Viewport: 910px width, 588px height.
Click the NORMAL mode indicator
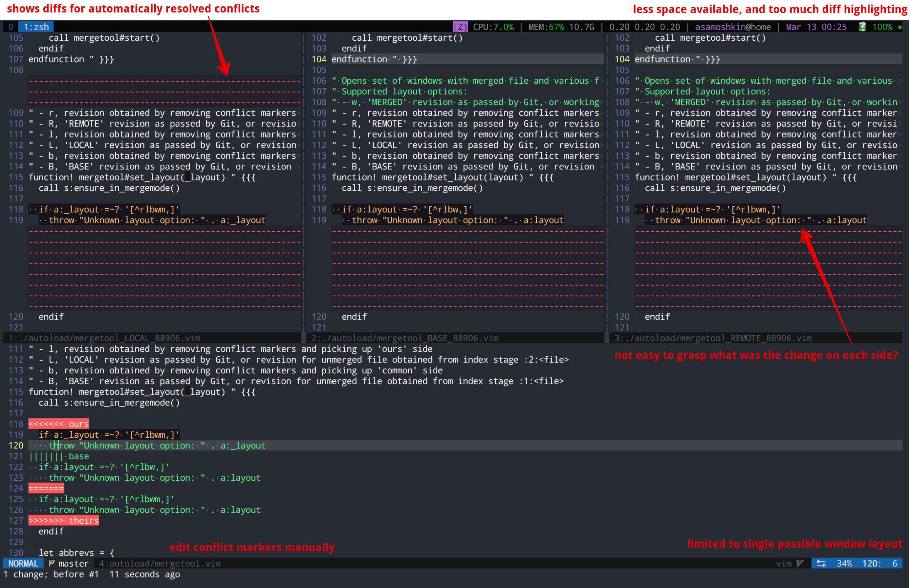click(x=23, y=563)
